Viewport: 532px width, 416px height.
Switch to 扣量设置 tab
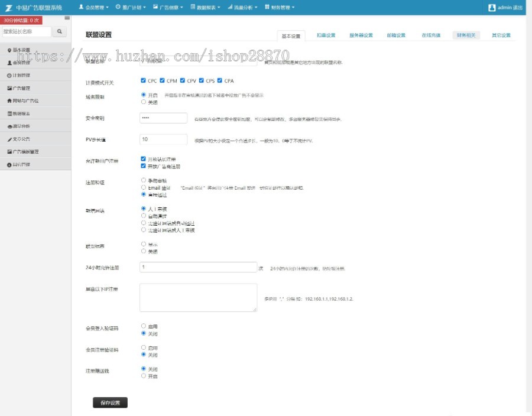pos(326,35)
